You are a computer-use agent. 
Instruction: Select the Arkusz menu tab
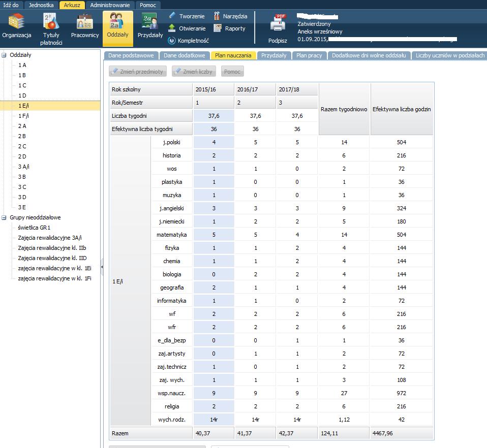pyautogui.click(x=72, y=5)
